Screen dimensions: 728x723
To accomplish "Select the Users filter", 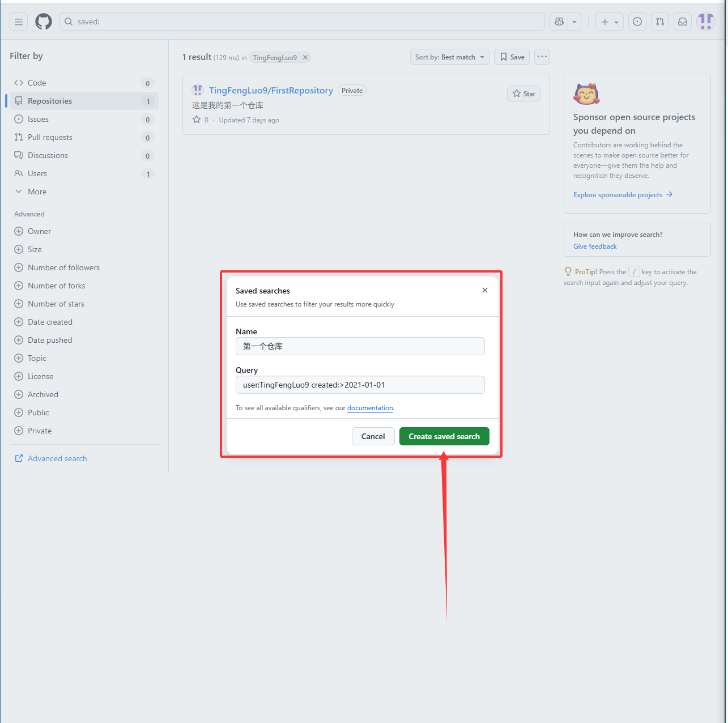I will tap(37, 173).
